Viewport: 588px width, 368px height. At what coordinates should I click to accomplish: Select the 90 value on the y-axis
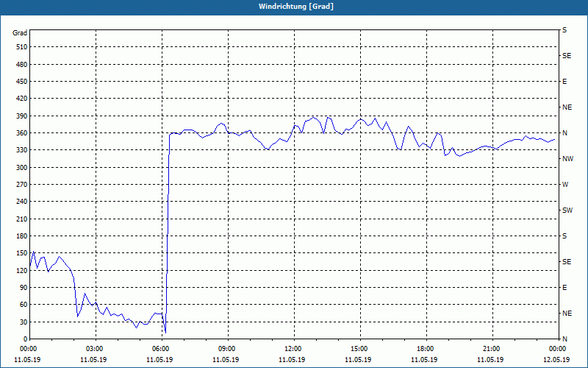(24, 288)
